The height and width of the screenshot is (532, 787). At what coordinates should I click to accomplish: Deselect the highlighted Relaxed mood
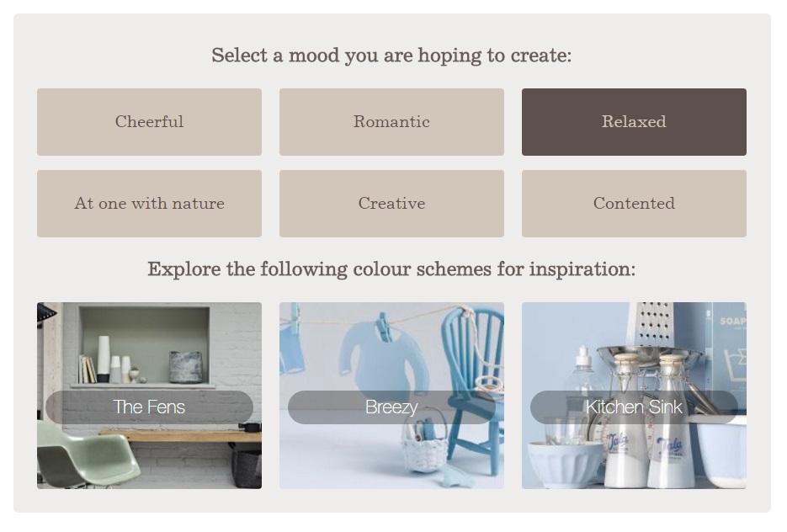(634, 122)
